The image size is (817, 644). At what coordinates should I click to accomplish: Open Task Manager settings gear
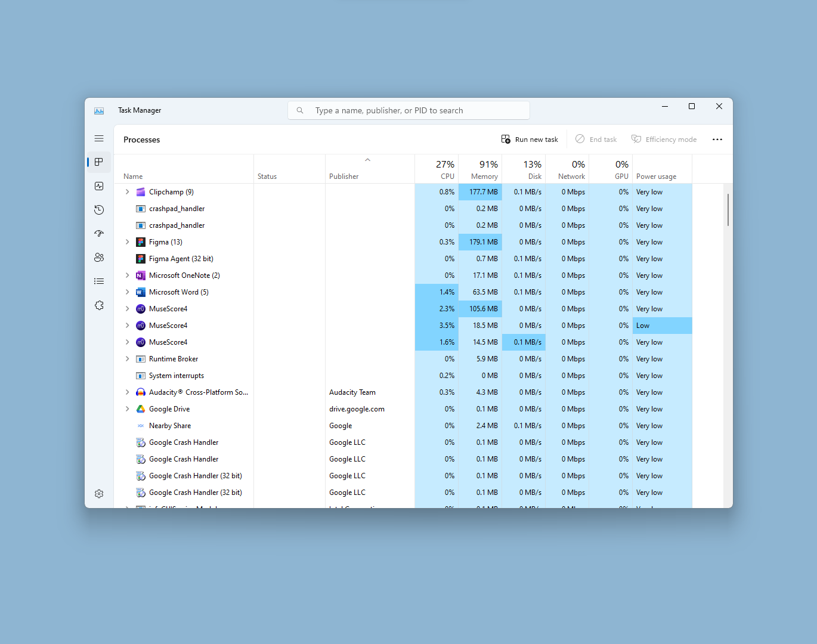[x=99, y=494]
